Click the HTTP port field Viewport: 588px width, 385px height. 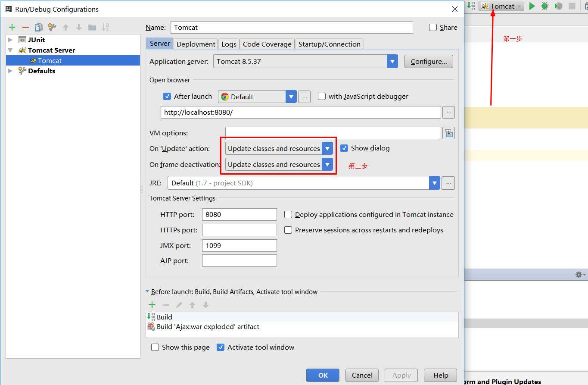pos(240,214)
